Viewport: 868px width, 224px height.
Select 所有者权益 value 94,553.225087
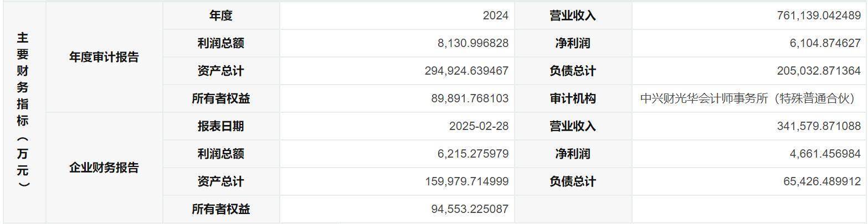tap(470, 209)
